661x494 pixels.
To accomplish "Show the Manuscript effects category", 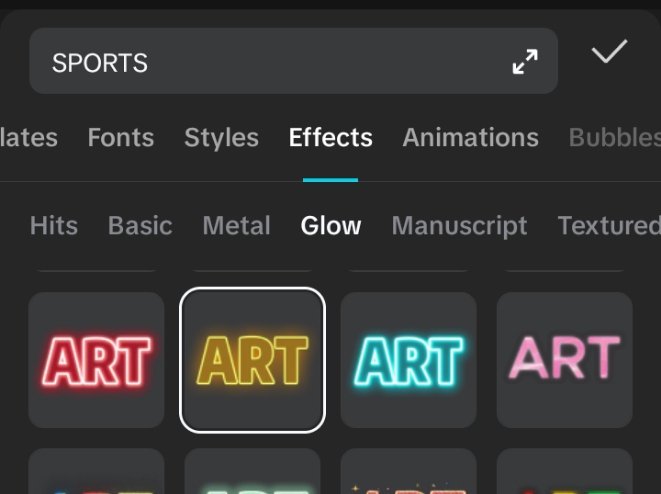I will 459,226.
